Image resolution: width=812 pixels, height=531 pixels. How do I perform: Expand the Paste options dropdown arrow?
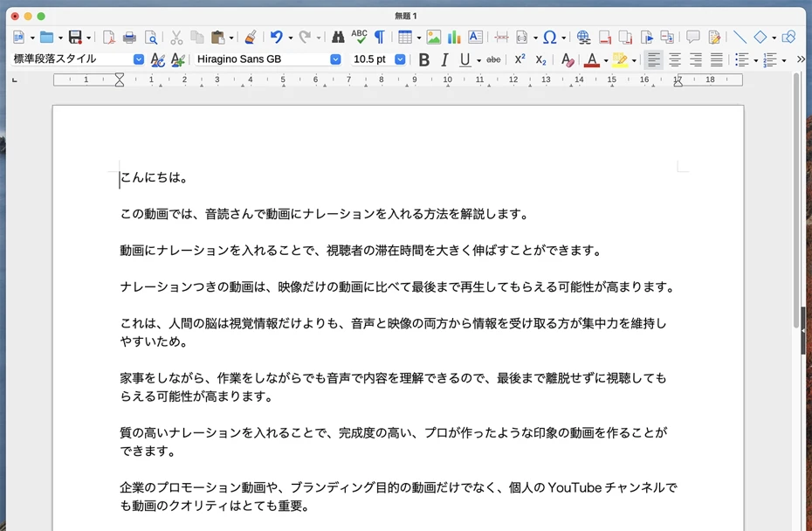click(231, 38)
